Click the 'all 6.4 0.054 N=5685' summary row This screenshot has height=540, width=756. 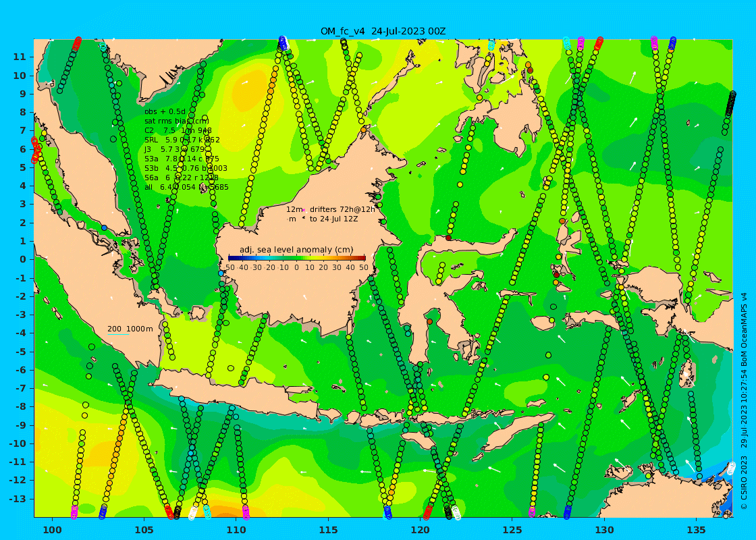[186, 187]
